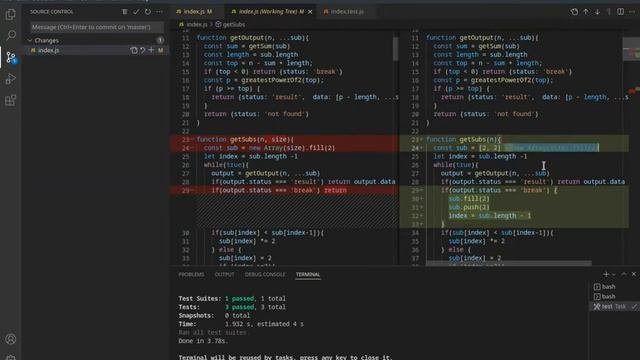Go to next change in diff editor
Image resolution: width=640 pixels, height=360 pixels.
tap(597, 12)
